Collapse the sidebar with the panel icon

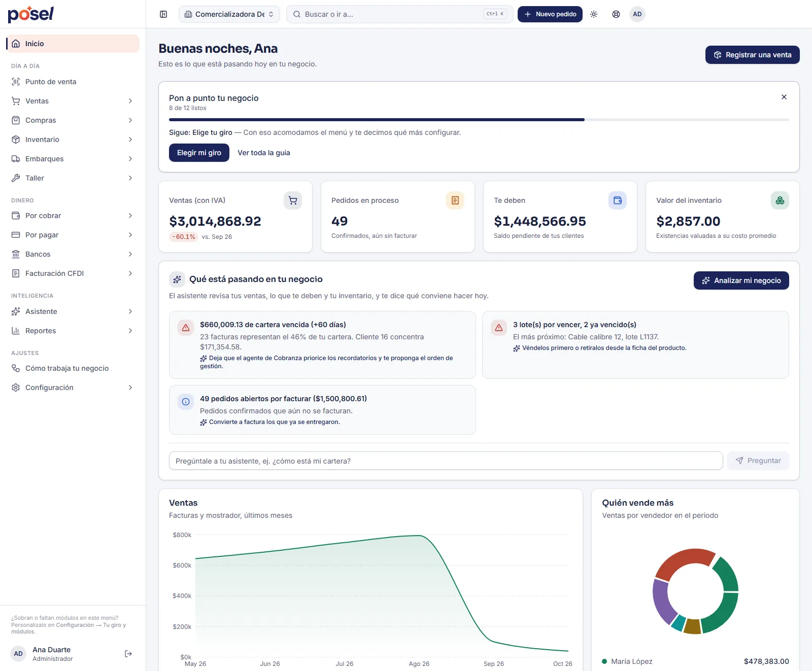pyautogui.click(x=163, y=14)
